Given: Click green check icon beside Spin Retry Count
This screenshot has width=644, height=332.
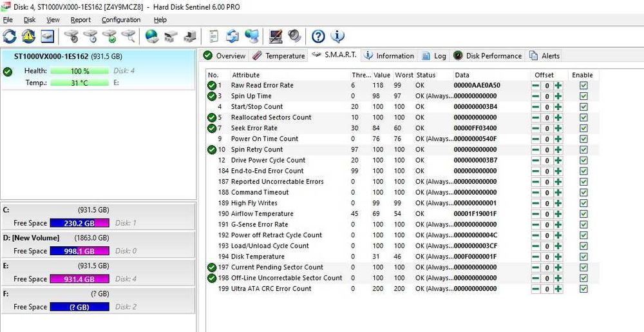Looking at the screenshot, I should [x=212, y=150].
